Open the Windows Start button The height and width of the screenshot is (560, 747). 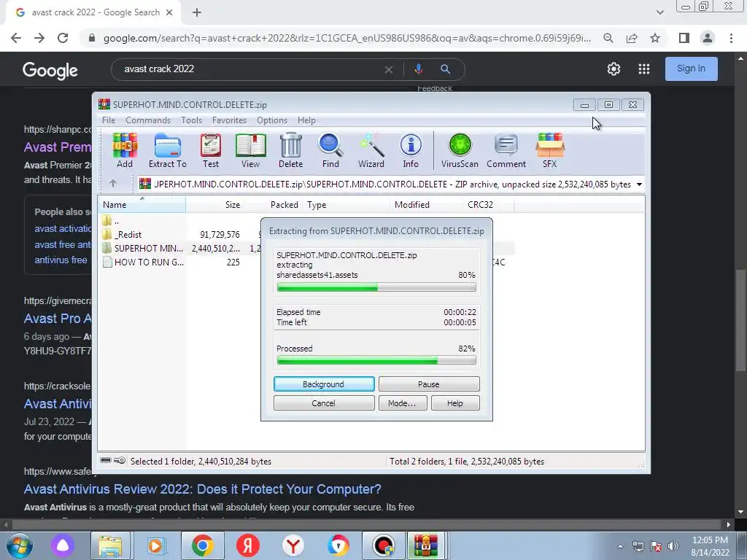pyautogui.click(x=19, y=545)
